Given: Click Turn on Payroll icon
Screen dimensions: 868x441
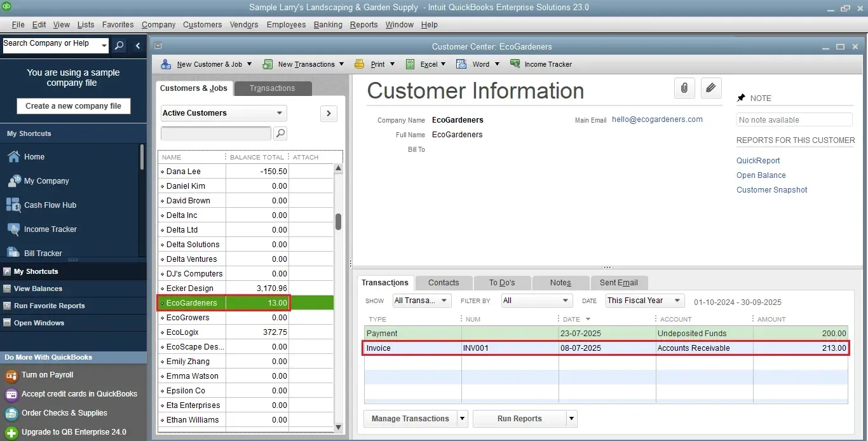Looking at the screenshot, I should (x=11, y=375).
